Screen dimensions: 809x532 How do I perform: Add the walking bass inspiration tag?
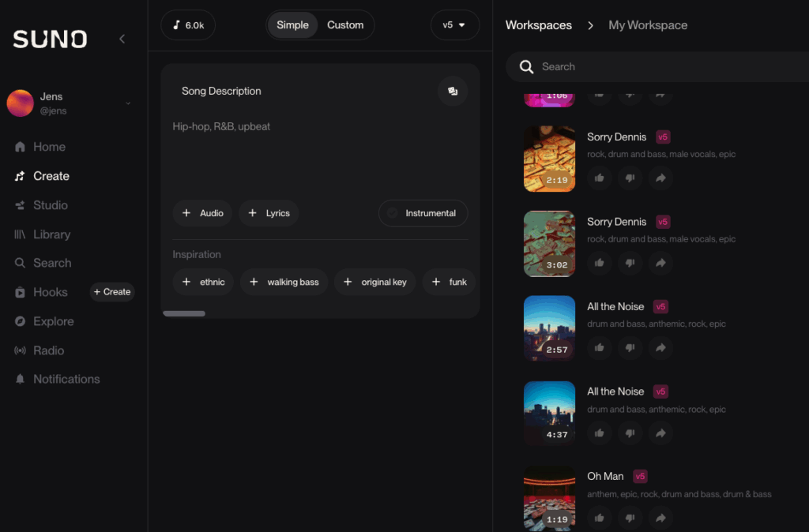(284, 282)
